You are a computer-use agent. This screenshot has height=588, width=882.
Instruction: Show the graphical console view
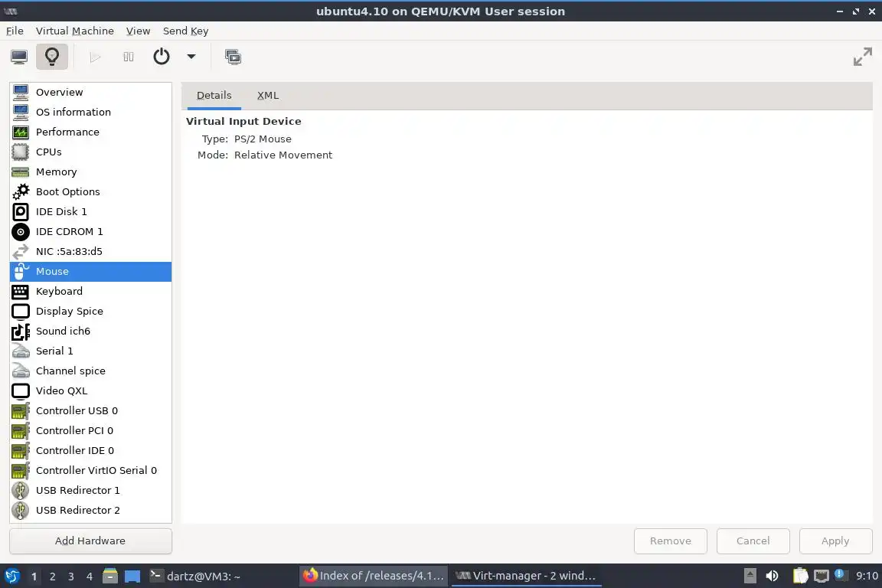(19, 57)
